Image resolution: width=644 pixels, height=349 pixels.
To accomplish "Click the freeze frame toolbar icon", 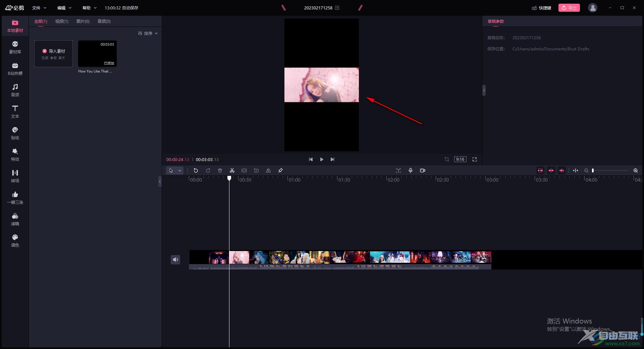I will click(244, 170).
